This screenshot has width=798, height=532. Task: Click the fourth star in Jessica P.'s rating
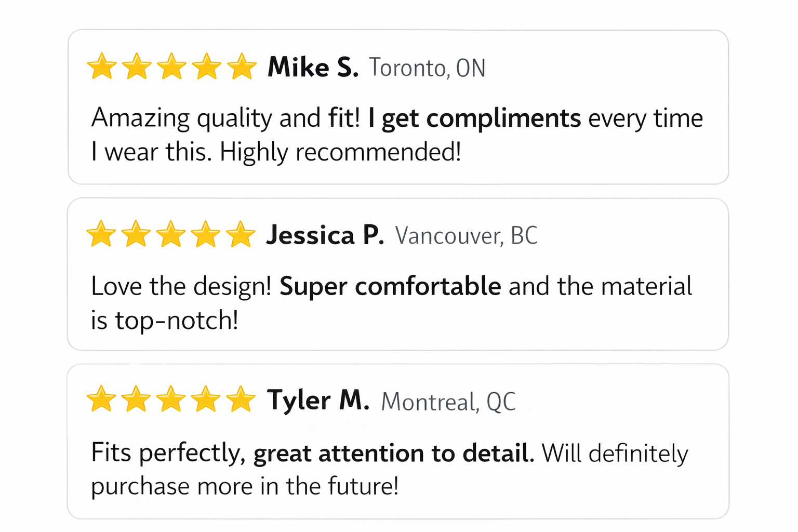(x=206, y=234)
